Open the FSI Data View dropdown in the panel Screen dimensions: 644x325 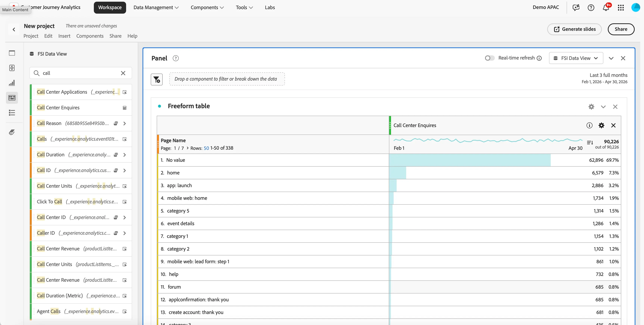coord(576,58)
